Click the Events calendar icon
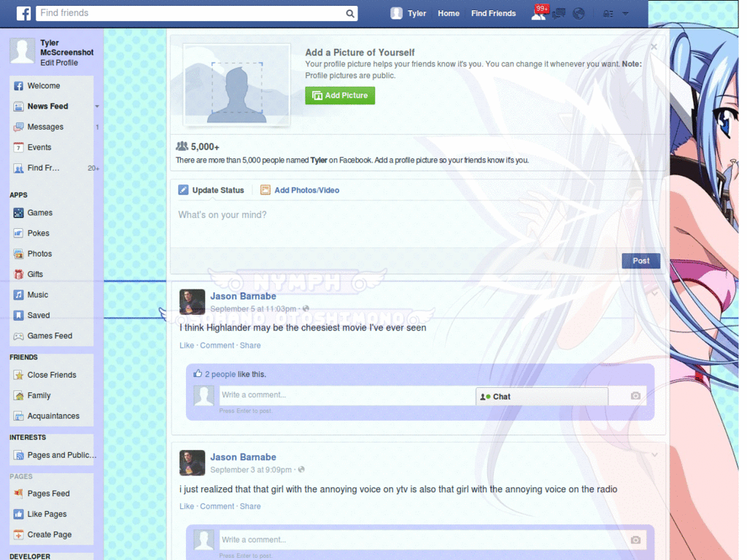This screenshot has width=747, height=560. (18, 147)
